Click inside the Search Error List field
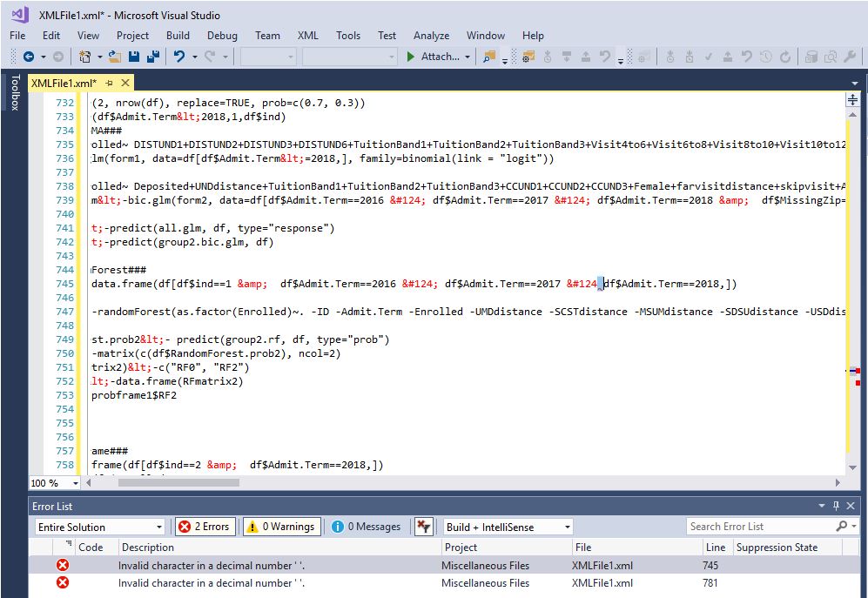The width and height of the screenshot is (868, 598). [x=758, y=526]
